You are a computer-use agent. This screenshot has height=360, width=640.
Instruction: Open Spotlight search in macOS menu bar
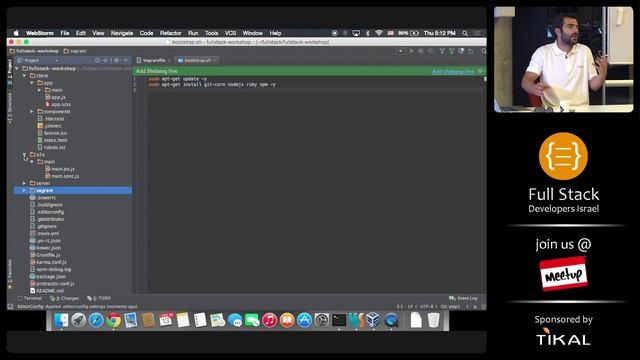[x=465, y=33]
